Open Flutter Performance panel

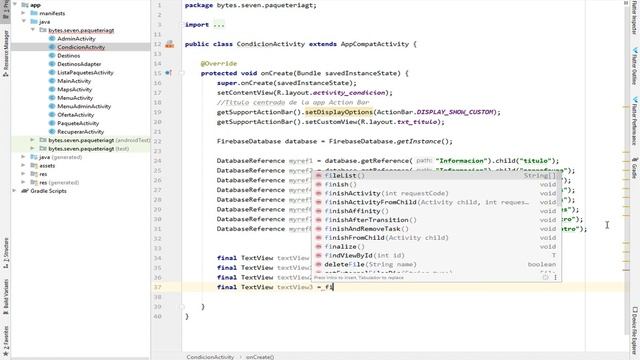coord(635,121)
